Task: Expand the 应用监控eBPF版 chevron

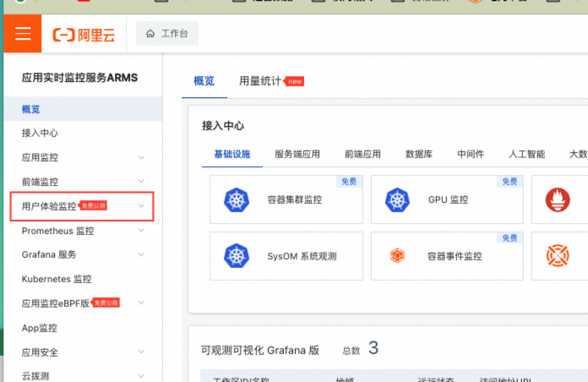Action: (x=141, y=303)
